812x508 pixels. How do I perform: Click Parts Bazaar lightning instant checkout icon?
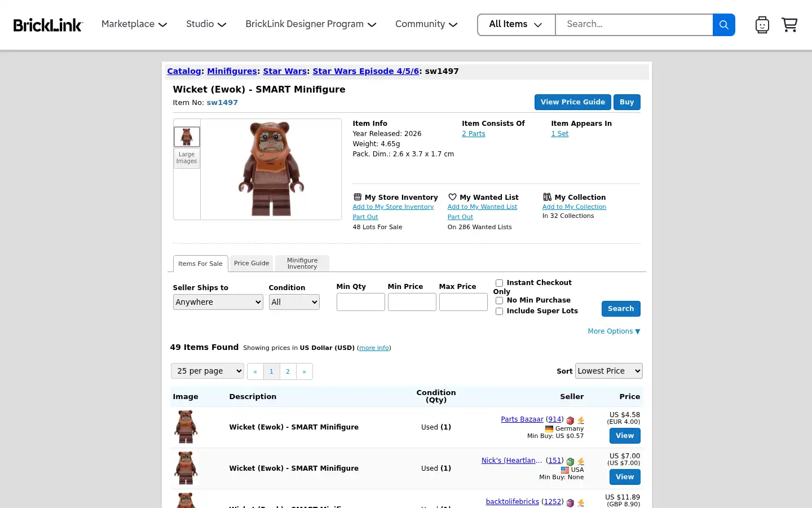point(581,421)
